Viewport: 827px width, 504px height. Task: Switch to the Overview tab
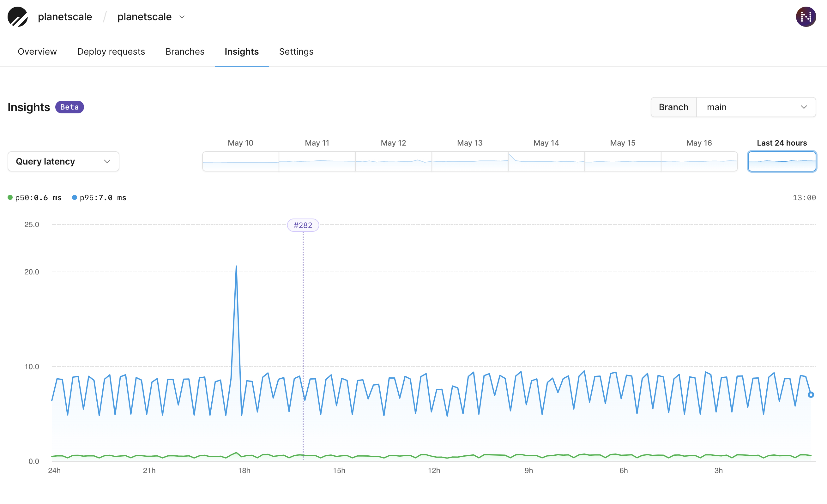click(x=37, y=51)
